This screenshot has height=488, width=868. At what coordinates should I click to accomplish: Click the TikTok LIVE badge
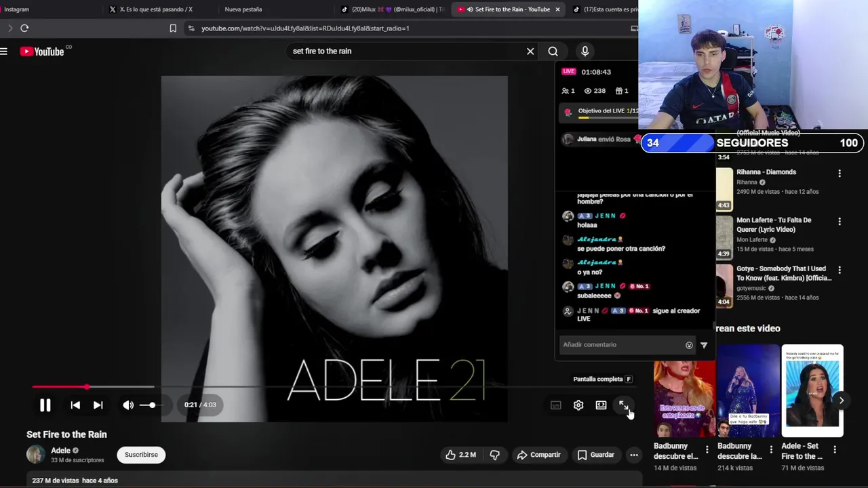(569, 72)
